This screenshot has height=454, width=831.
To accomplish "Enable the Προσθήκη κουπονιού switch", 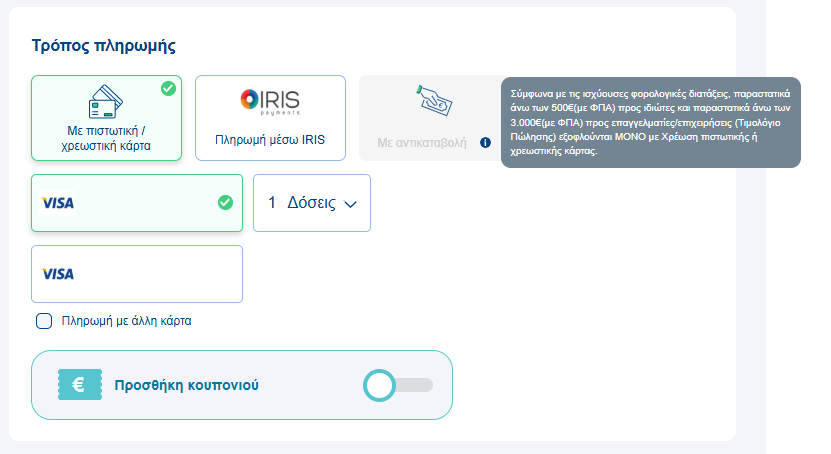I will coord(399,385).
